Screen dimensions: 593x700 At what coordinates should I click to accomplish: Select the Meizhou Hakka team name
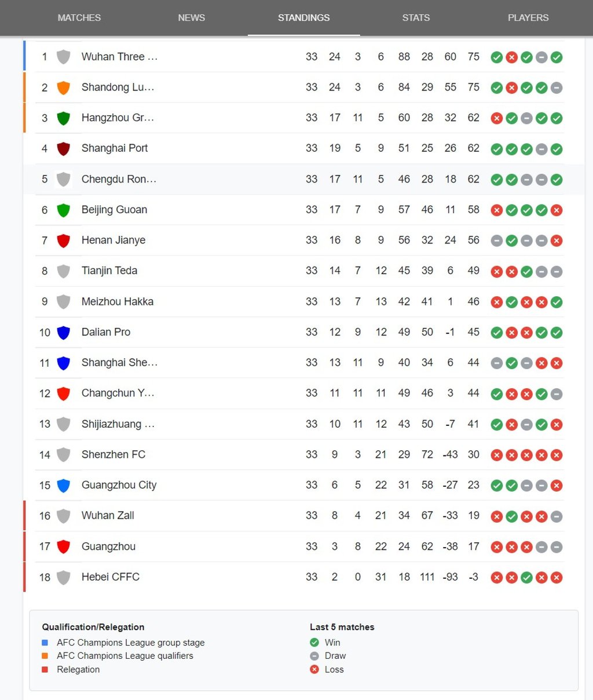(118, 301)
